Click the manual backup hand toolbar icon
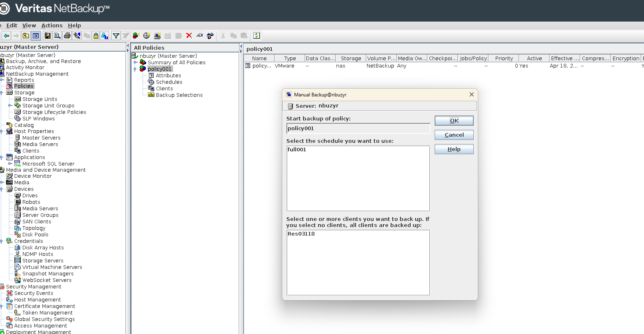The width and height of the screenshot is (644, 334). 200,36
